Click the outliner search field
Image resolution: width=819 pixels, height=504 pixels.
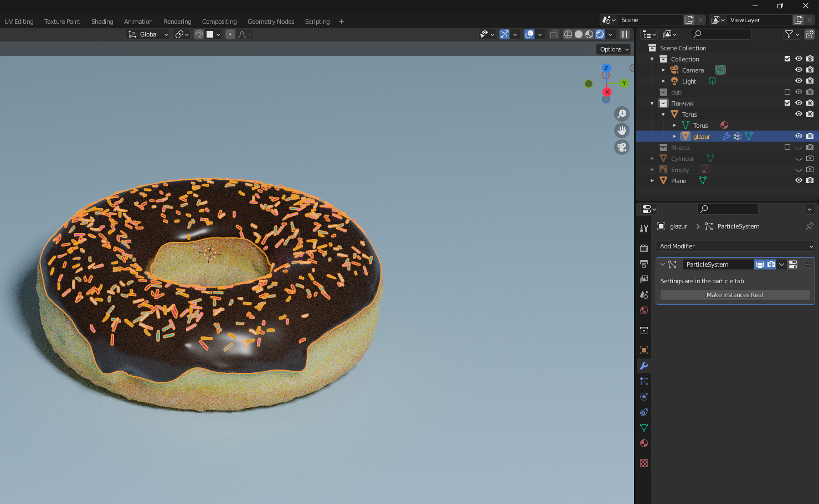[722, 34]
